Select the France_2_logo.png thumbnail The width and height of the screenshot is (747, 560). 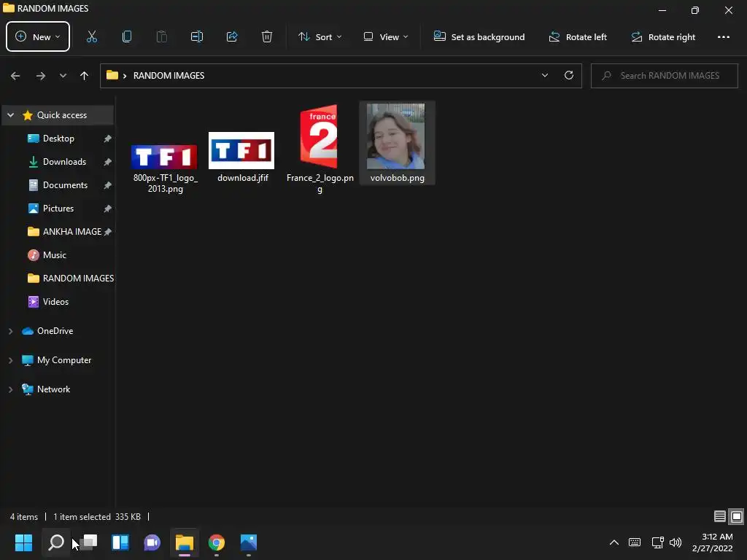tap(319, 136)
